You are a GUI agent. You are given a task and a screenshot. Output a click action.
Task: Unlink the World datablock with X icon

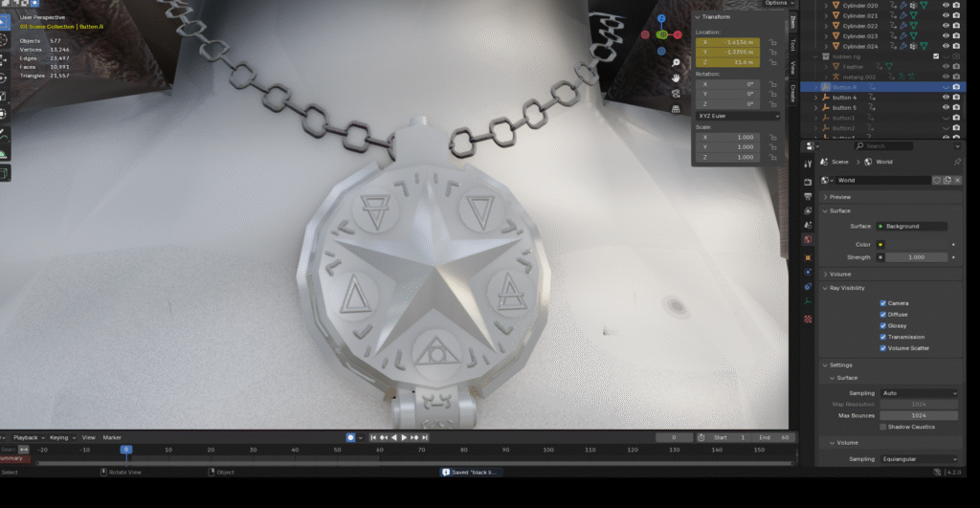click(956, 180)
